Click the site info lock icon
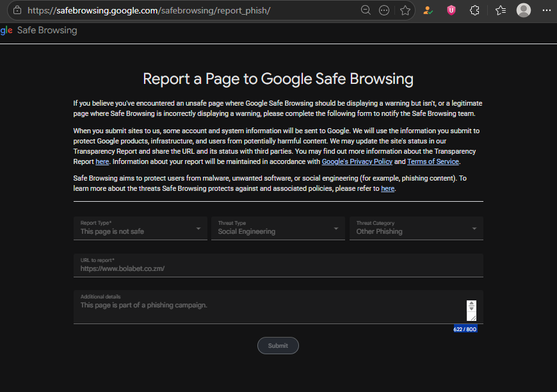 click(17, 10)
